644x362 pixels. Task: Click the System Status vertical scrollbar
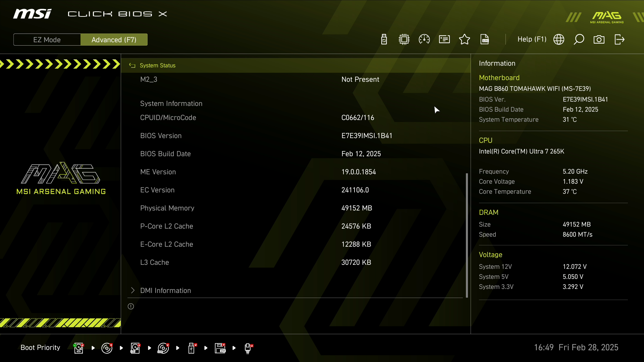(x=467, y=235)
